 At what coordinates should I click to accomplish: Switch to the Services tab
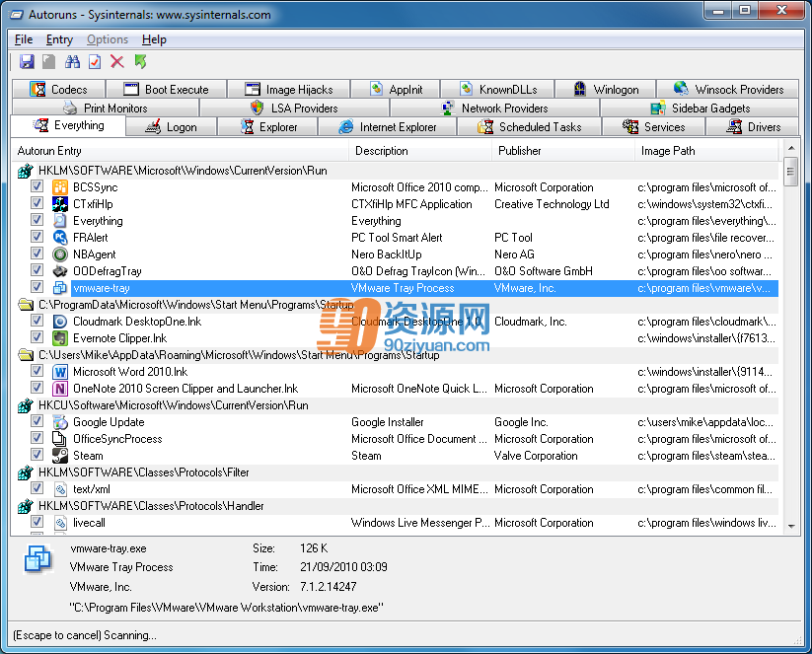click(654, 127)
